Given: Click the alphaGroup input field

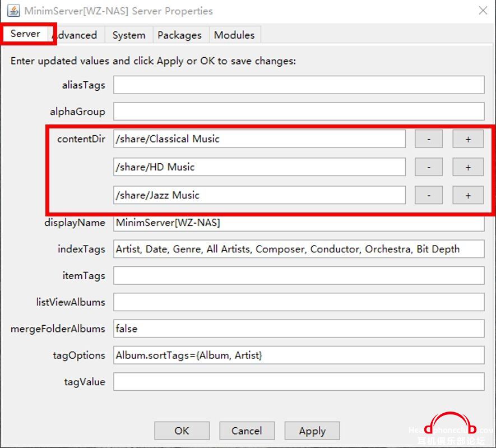Looking at the screenshot, I should tap(299, 112).
